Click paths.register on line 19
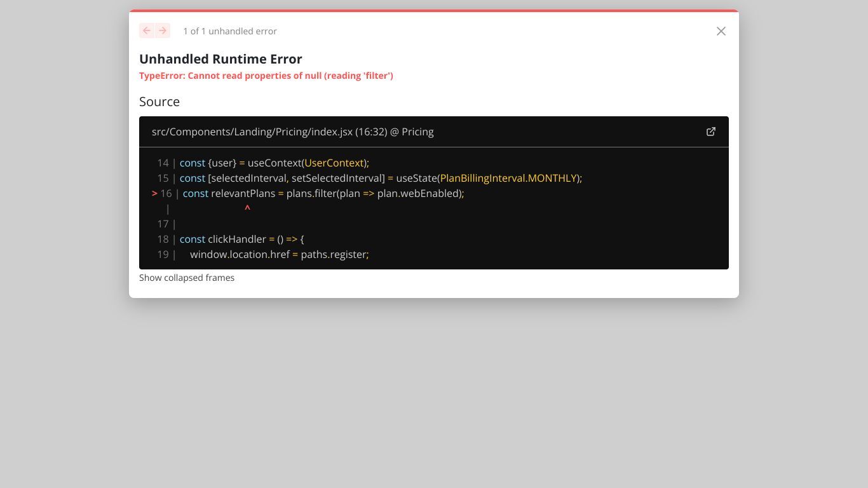868x488 pixels. point(333,254)
